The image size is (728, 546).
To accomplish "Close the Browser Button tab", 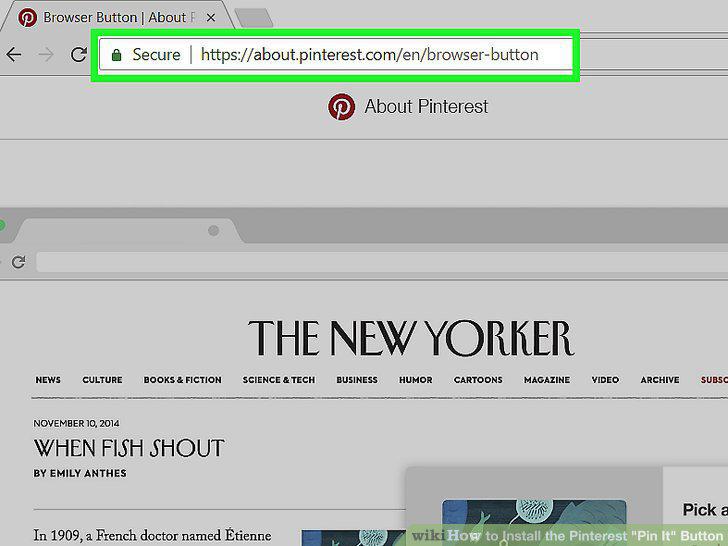I will (211, 18).
